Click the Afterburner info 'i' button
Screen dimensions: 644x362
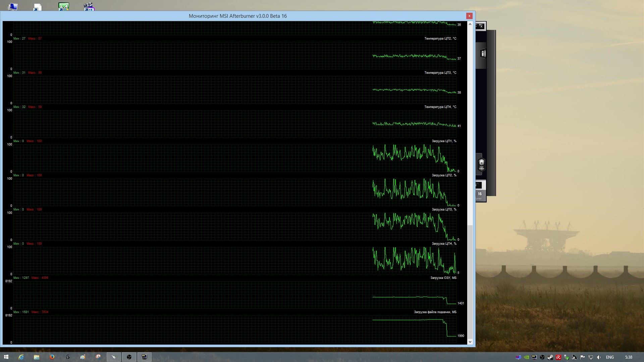pyautogui.click(x=483, y=53)
